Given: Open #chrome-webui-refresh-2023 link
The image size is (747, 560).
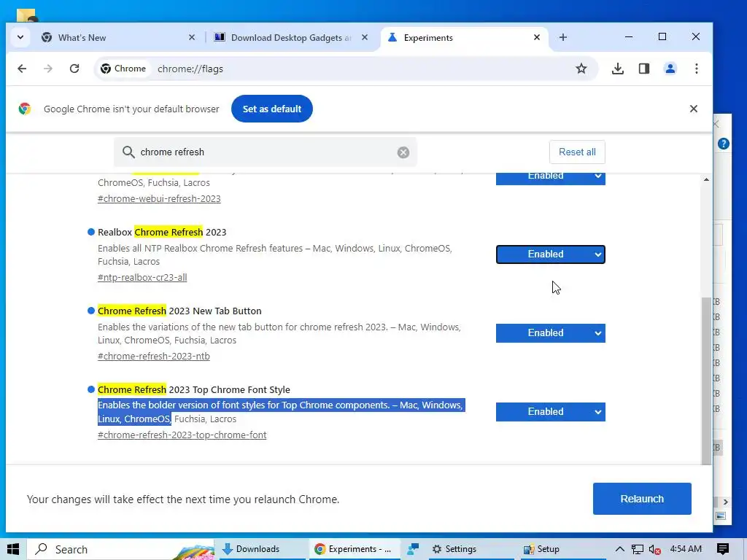Looking at the screenshot, I should 159,198.
